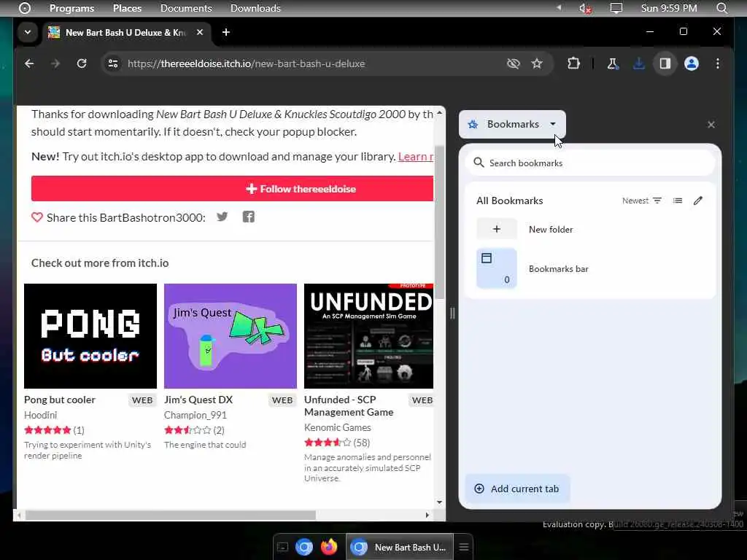Image resolution: width=747 pixels, height=560 pixels.
Task: Open the profile avatar menu
Action: [x=692, y=63]
